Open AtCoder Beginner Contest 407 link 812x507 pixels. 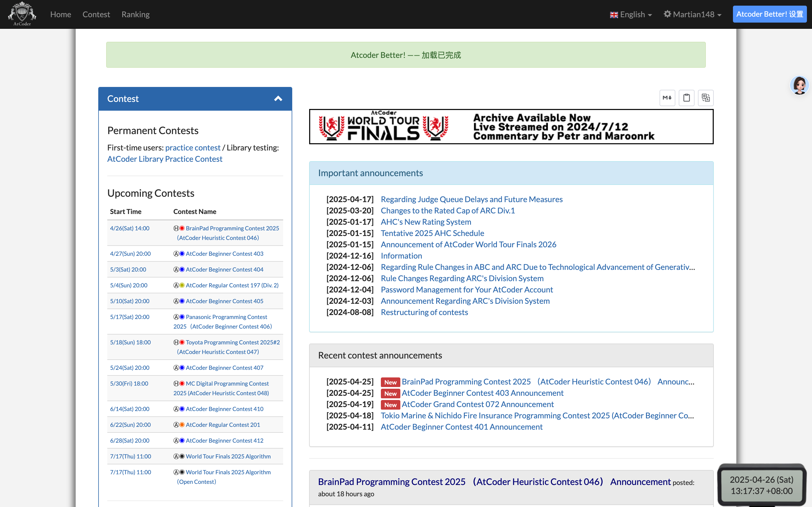[225, 368]
